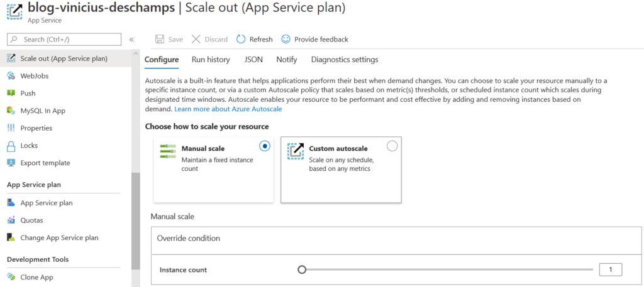Click the Custom autoscale card icon

coord(296,151)
